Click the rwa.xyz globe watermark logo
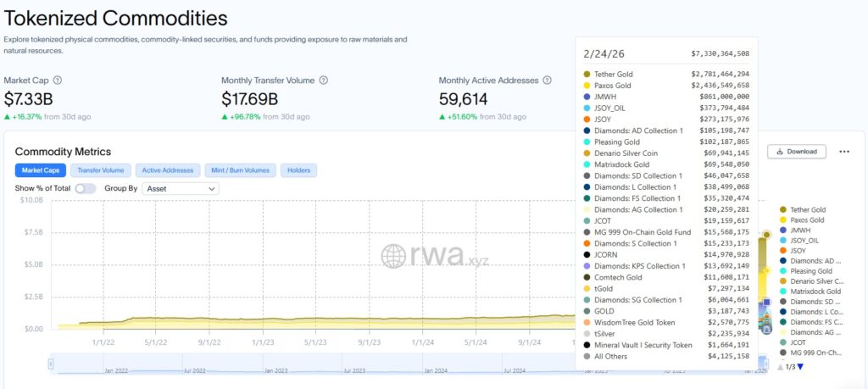This screenshot has height=389, width=868. coord(393,256)
